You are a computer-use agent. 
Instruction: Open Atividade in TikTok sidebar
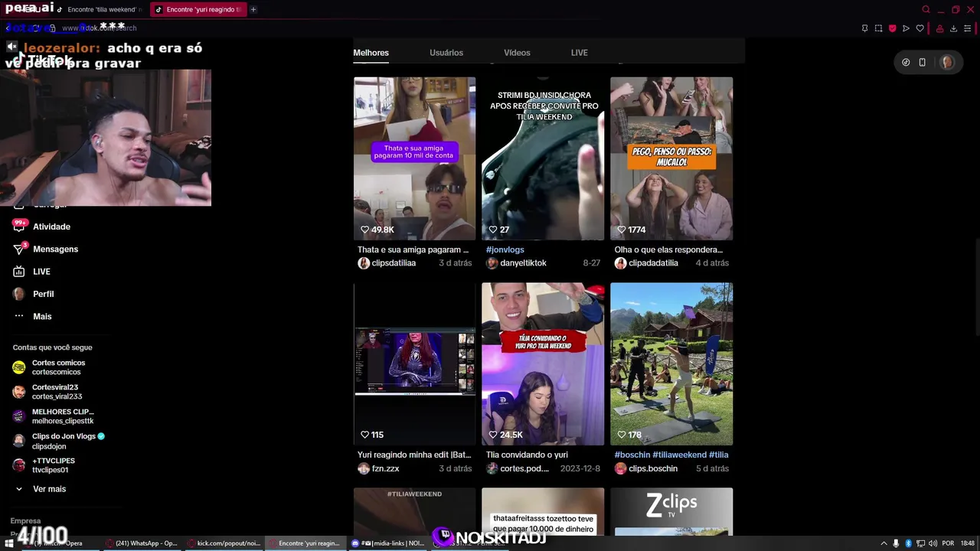tap(51, 227)
